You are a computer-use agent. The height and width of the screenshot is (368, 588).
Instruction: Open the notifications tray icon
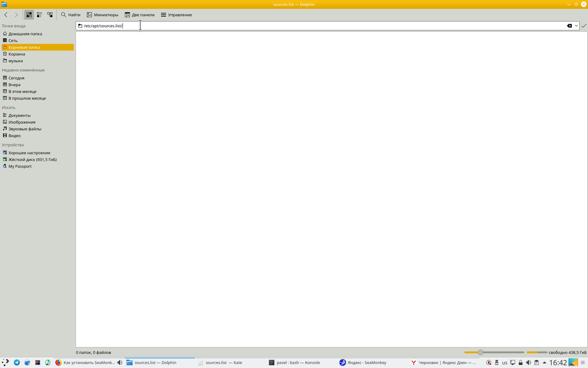[x=489, y=363]
